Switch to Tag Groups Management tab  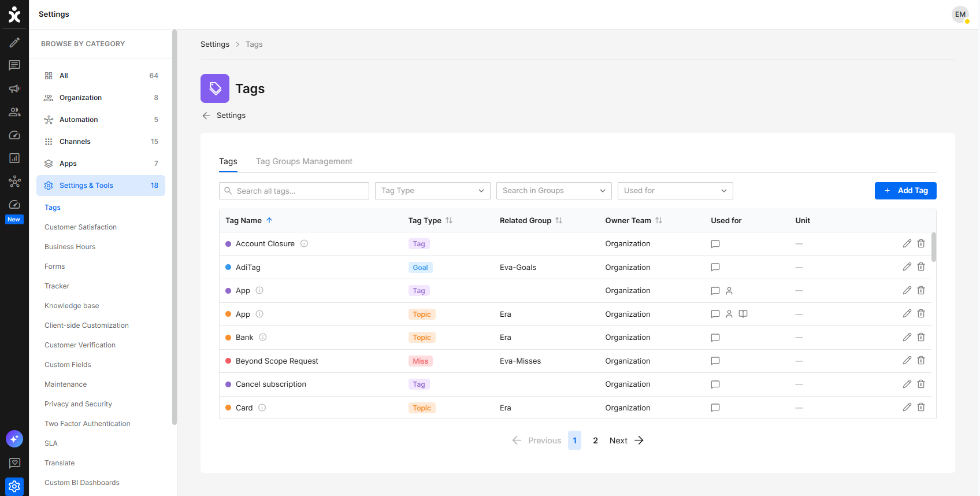coord(304,161)
